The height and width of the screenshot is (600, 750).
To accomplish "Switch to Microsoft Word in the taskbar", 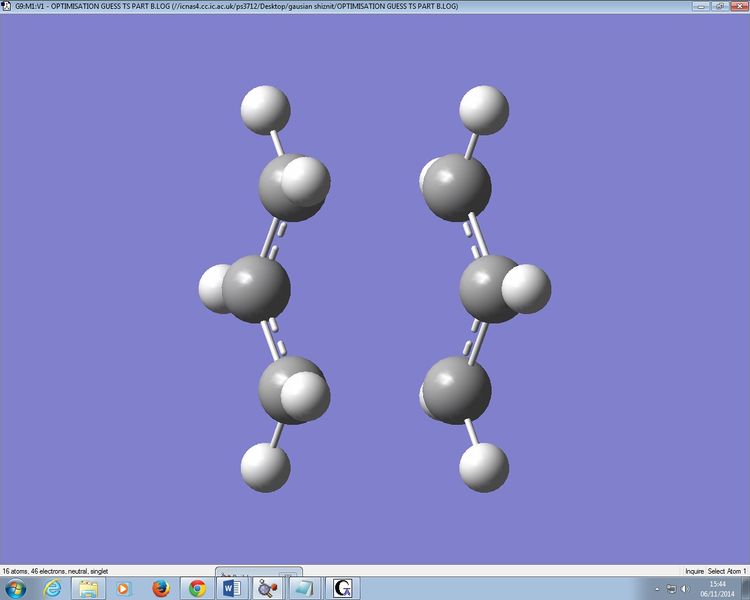I will [x=232, y=588].
